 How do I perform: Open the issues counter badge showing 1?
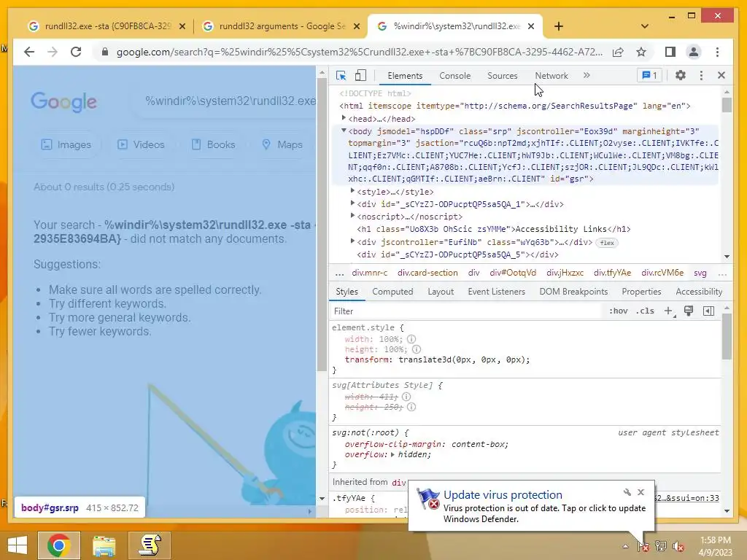(x=649, y=75)
